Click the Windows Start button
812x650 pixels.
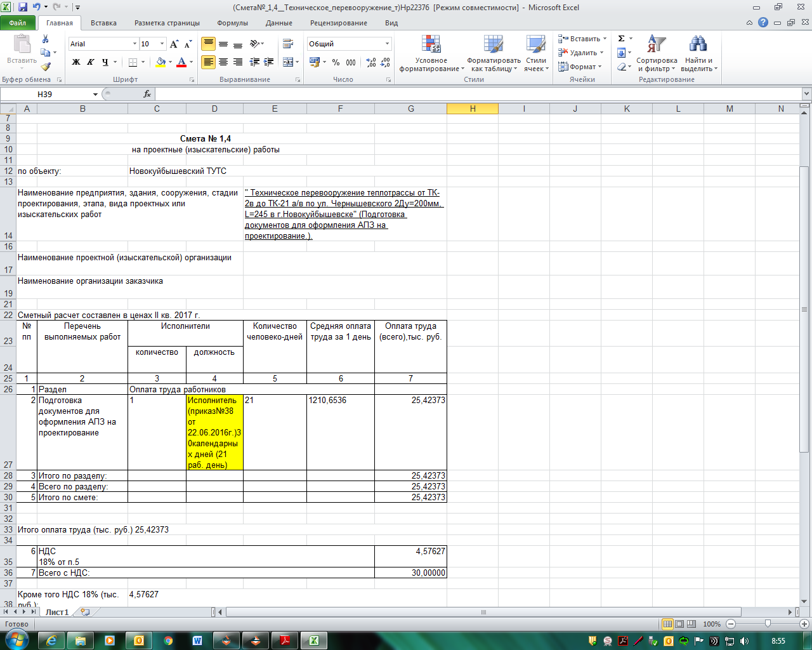[x=17, y=640]
